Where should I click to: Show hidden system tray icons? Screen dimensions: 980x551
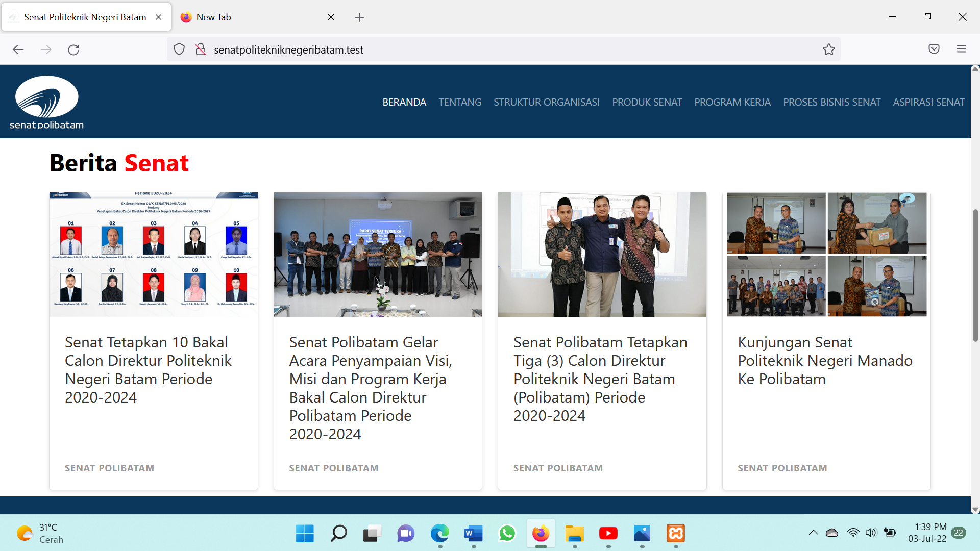(x=814, y=533)
